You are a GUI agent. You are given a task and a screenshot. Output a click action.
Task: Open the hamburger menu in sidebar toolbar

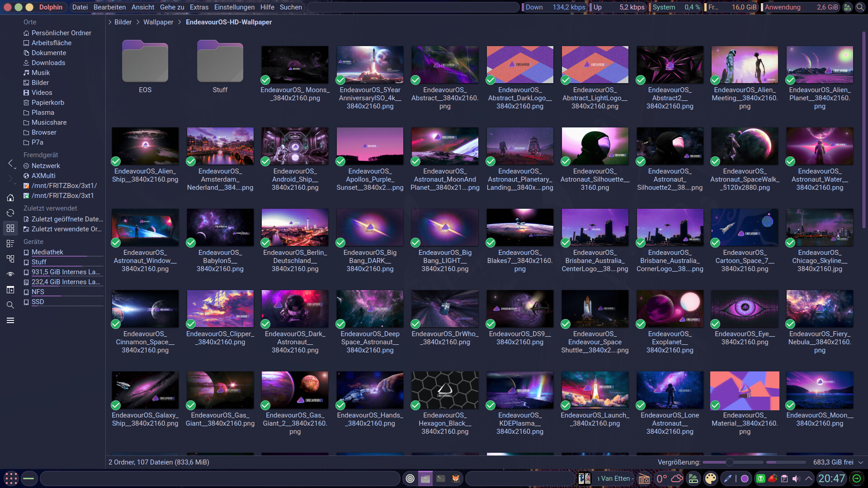pyautogui.click(x=10, y=320)
